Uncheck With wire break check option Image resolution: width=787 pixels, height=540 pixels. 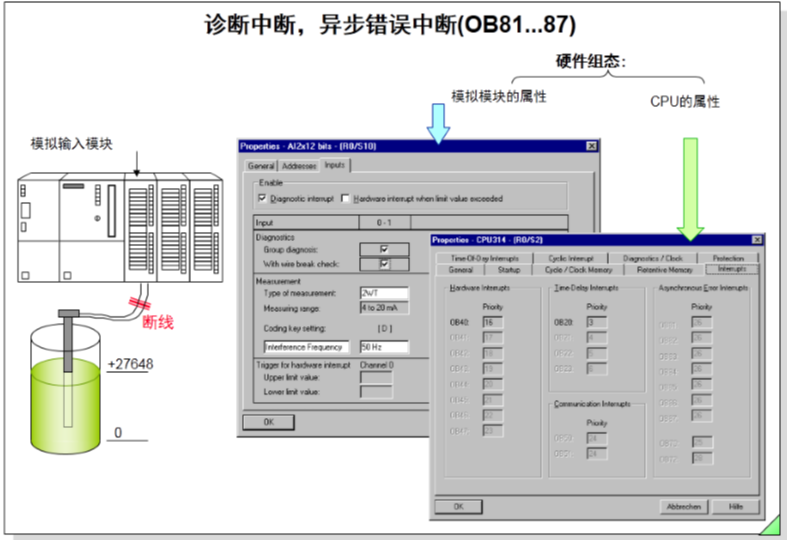tap(384, 264)
